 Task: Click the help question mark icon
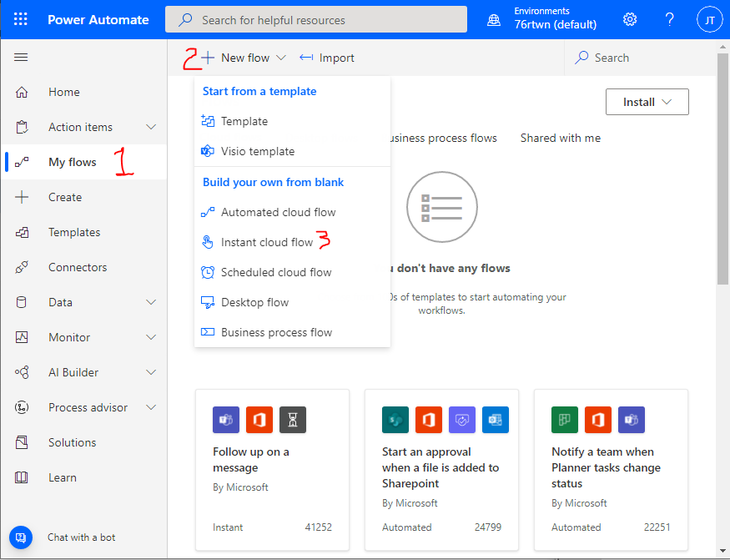click(x=670, y=19)
